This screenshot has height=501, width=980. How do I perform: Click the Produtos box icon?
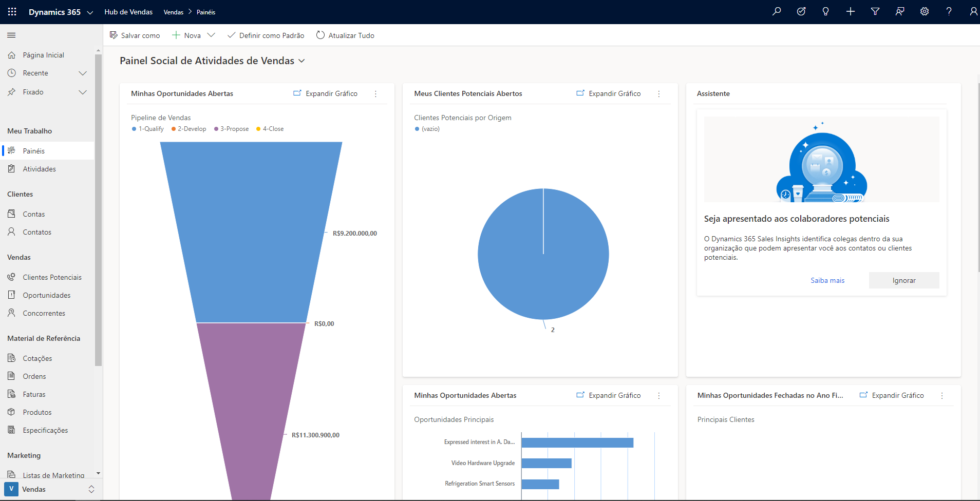pos(11,412)
